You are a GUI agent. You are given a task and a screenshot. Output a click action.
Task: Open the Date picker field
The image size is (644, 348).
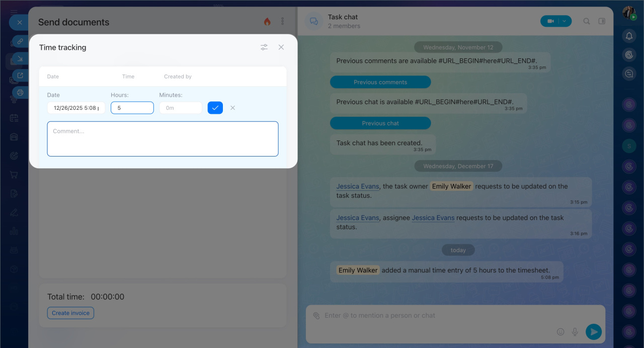click(x=76, y=108)
